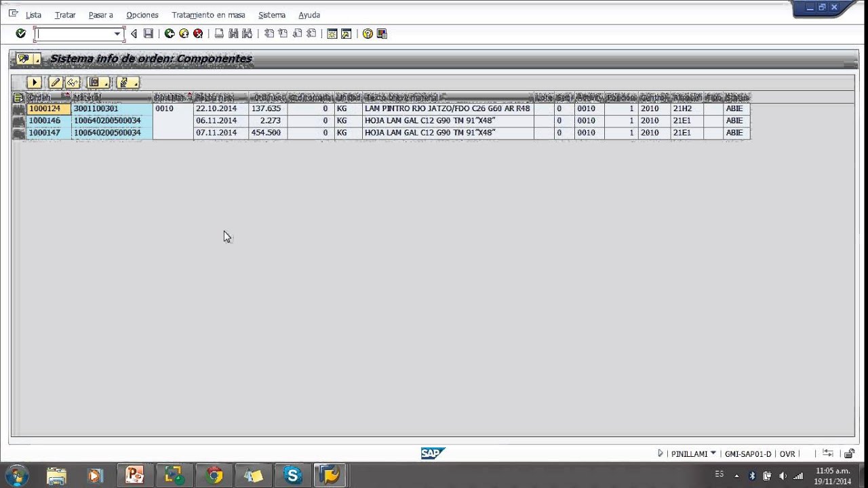Click the LAM PINTRO RJO JATZO description
The image size is (868, 488).
[448, 108]
